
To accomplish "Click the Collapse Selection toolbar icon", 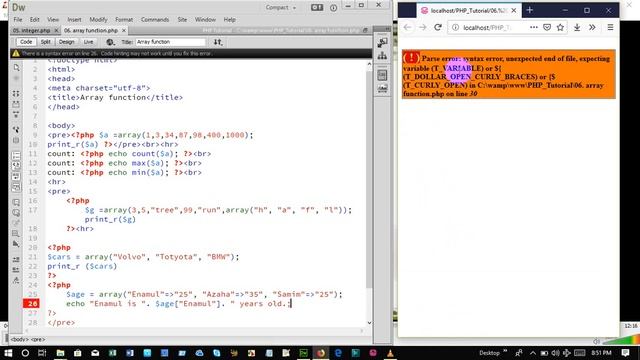I will point(16,104).
